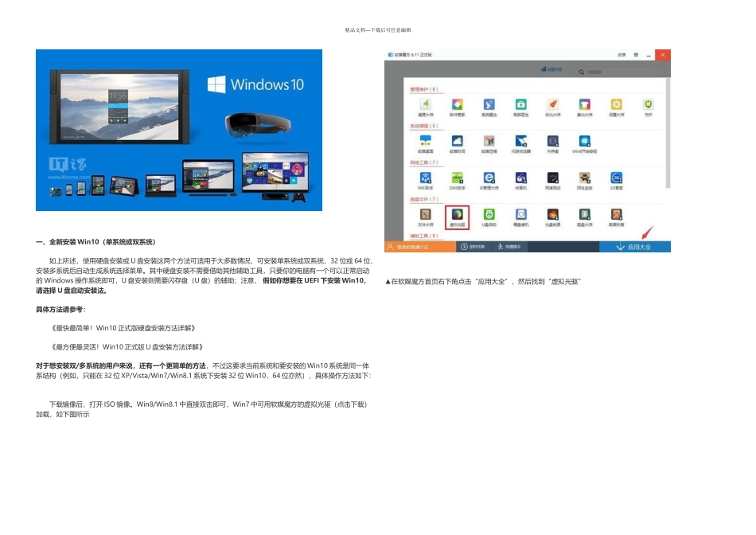
Task: Open the hamburger menu in title bar
Action: click(636, 54)
